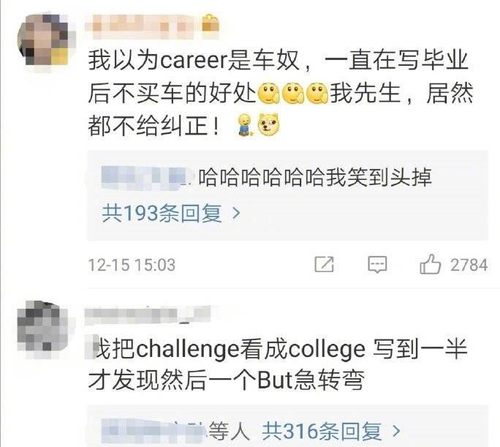
Task: Click the VIP badge beside first username
Action: pos(210,23)
